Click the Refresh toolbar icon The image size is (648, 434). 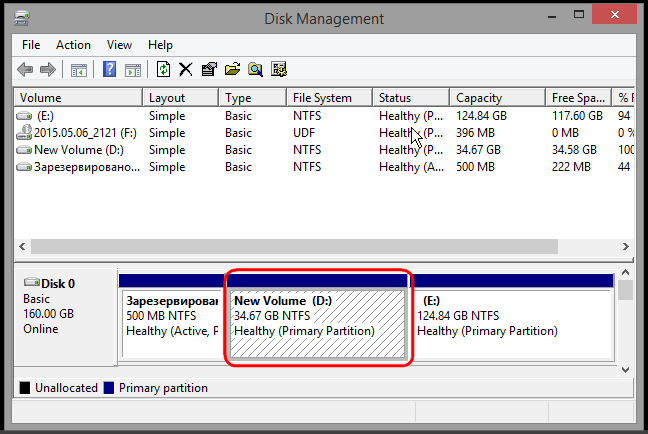coord(163,69)
